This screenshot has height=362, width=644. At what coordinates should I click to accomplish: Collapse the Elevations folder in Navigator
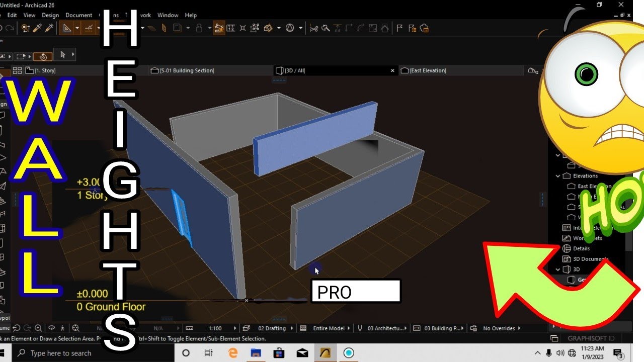coord(557,176)
